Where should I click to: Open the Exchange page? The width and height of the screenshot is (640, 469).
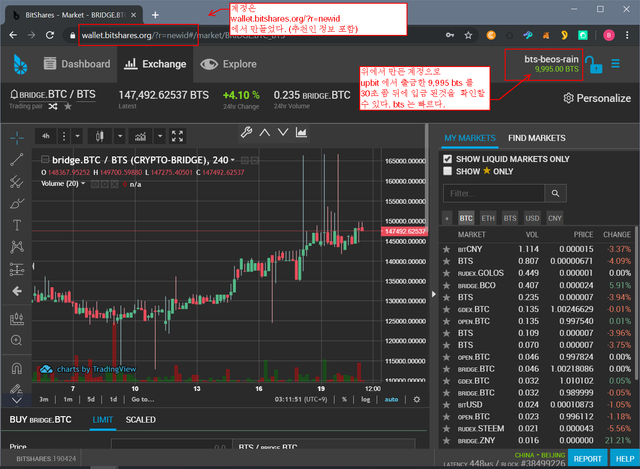155,64
